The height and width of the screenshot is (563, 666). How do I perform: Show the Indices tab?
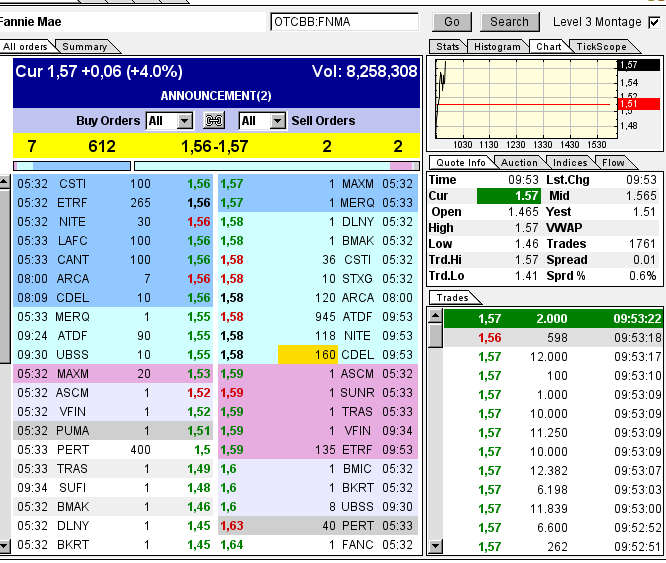pyautogui.click(x=570, y=163)
